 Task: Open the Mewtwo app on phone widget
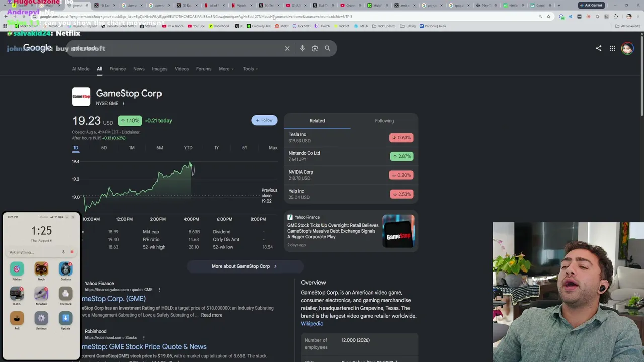pos(41,294)
